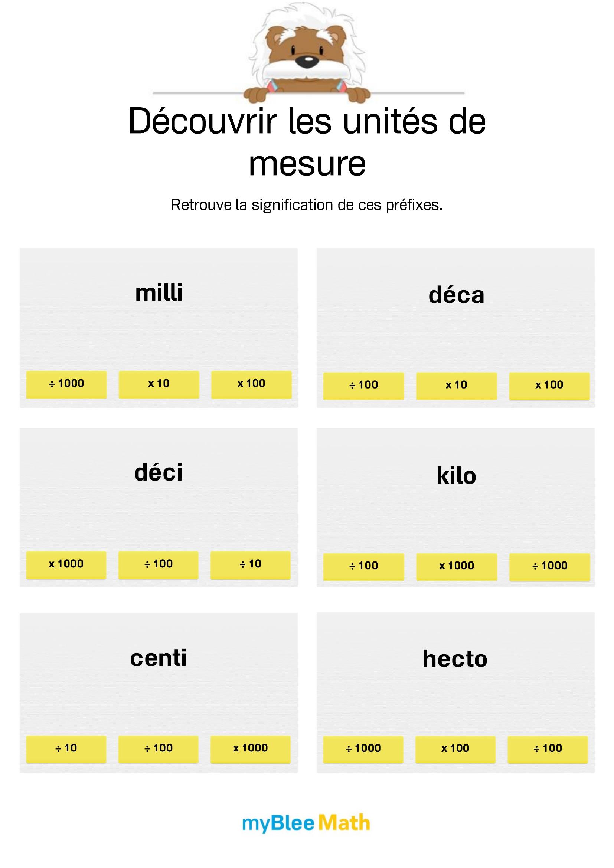
Task: Pick ÷ 1000 in the kilo card
Action: (x=549, y=566)
